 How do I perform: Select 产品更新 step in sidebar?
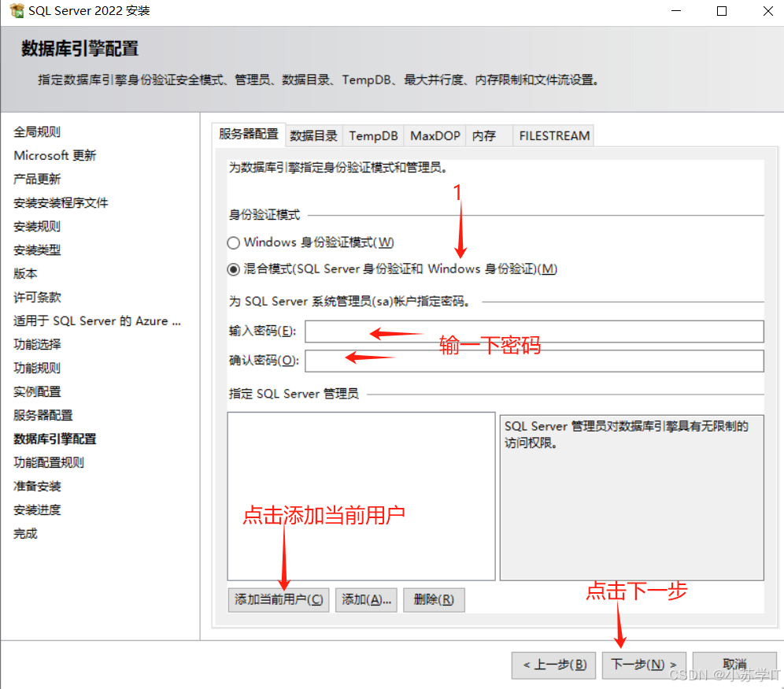point(37,179)
